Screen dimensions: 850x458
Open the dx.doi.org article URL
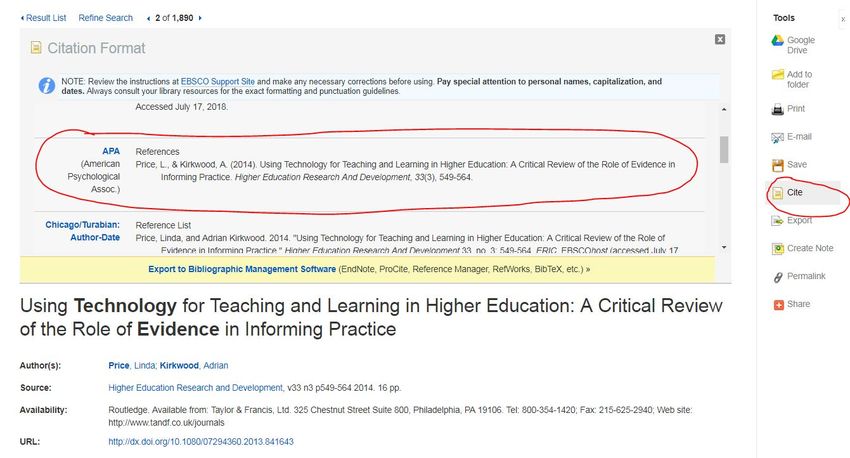pos(201,442)
